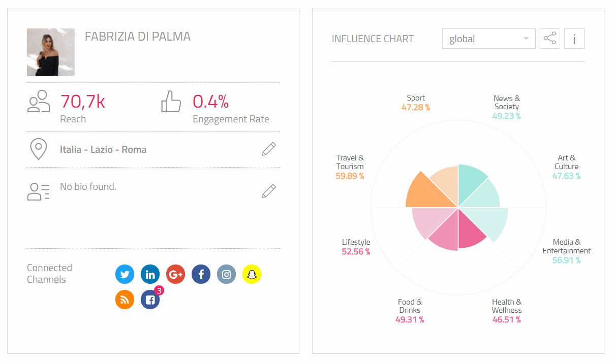The height and width of the screenshot is (364, 614).
Task: Edit the location with pencil icon
Action: pos(269,149)
